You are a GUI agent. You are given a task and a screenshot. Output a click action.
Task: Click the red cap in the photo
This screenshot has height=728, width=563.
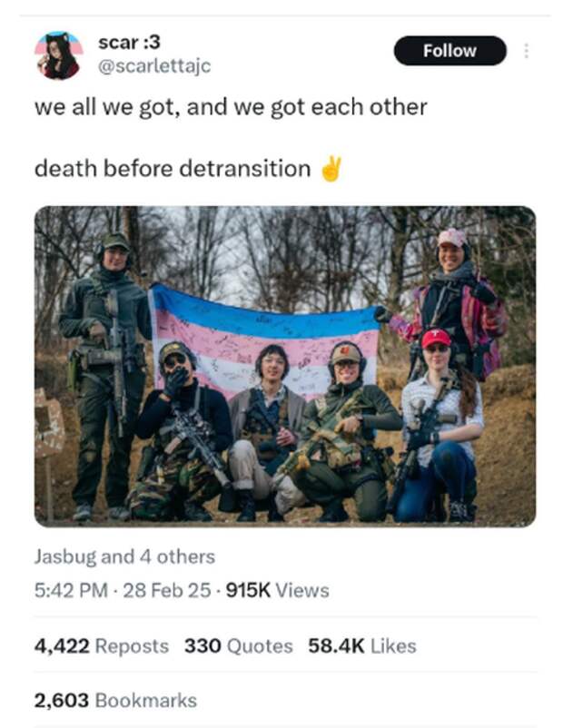coord(436,338)
